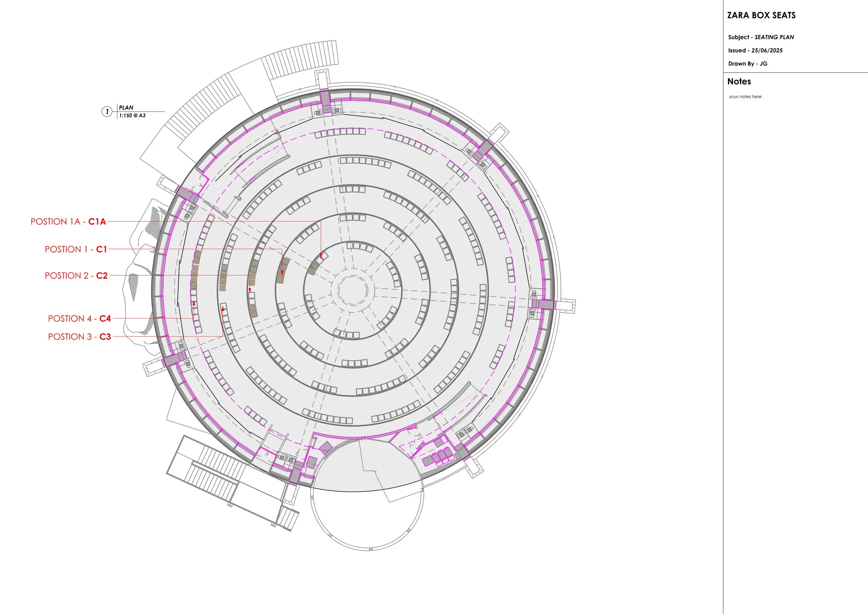Click the red arrowhead pointing to position C4

[194, 303]
